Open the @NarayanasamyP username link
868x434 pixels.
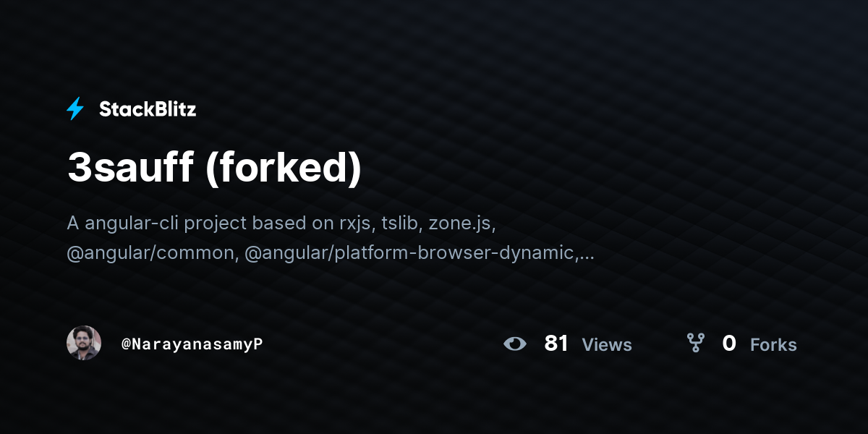click(192, 344)
